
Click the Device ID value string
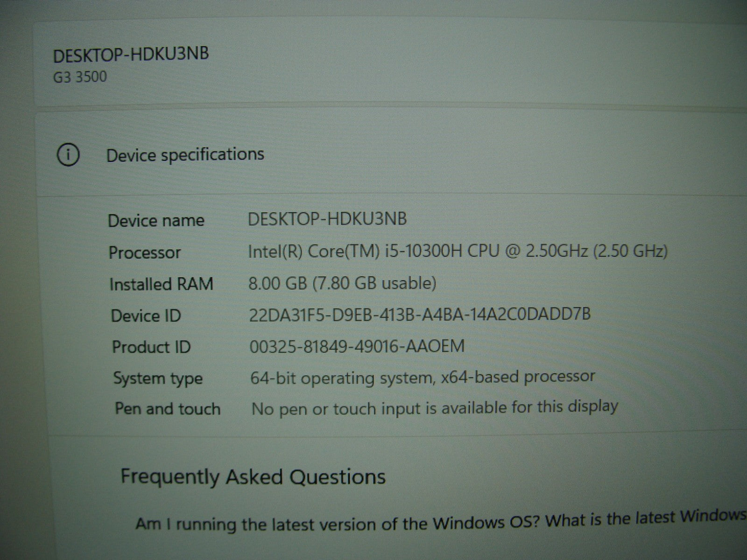(x=420, y=314)
